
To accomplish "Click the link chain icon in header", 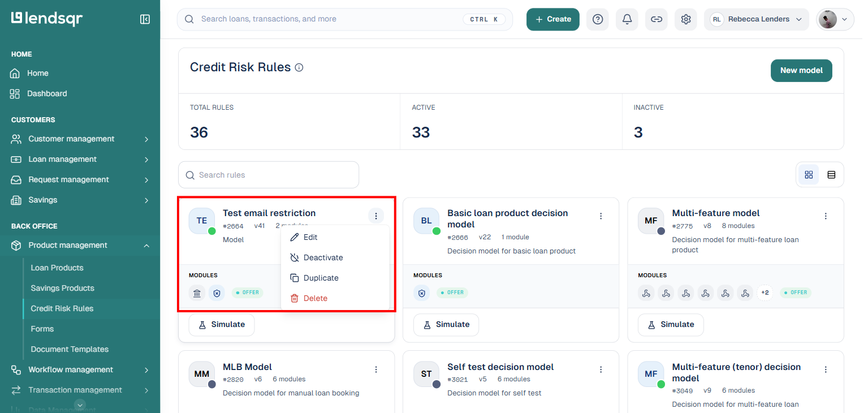I will tap(657, 19).
